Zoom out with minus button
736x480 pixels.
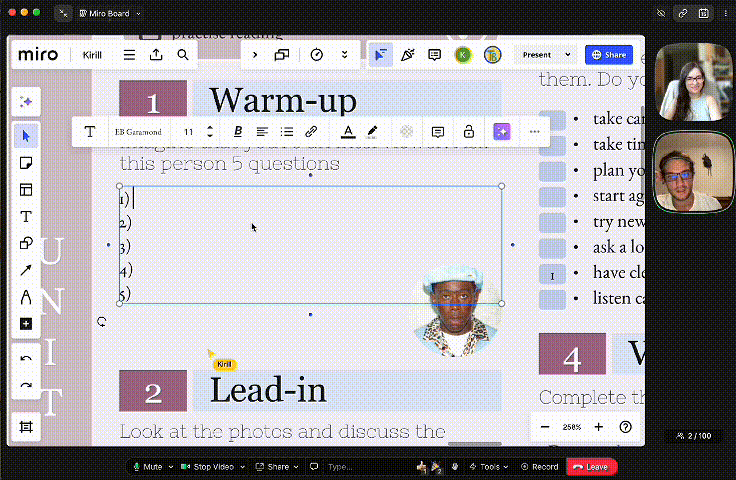[545, 427]
